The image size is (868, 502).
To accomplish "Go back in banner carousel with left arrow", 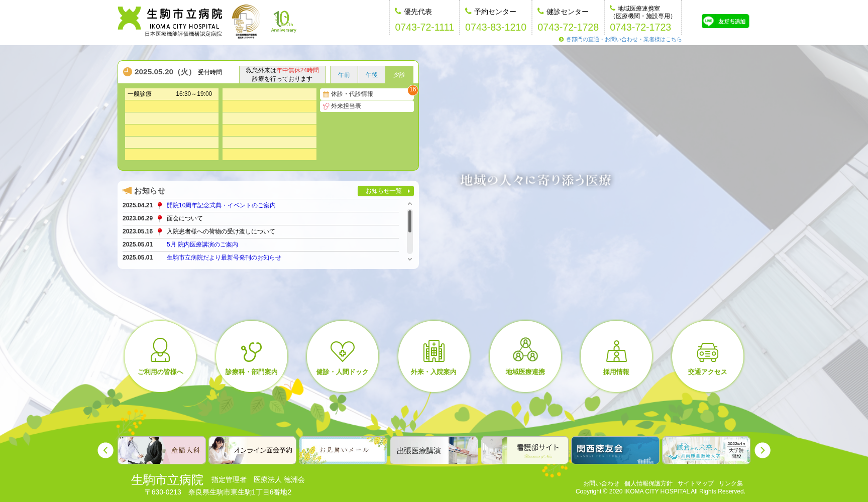I will coord(105,450).
